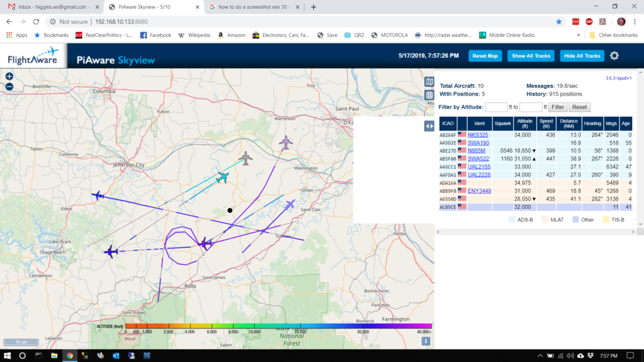
Task: Open the Facebook bookmark
Action: click(156, 35)
